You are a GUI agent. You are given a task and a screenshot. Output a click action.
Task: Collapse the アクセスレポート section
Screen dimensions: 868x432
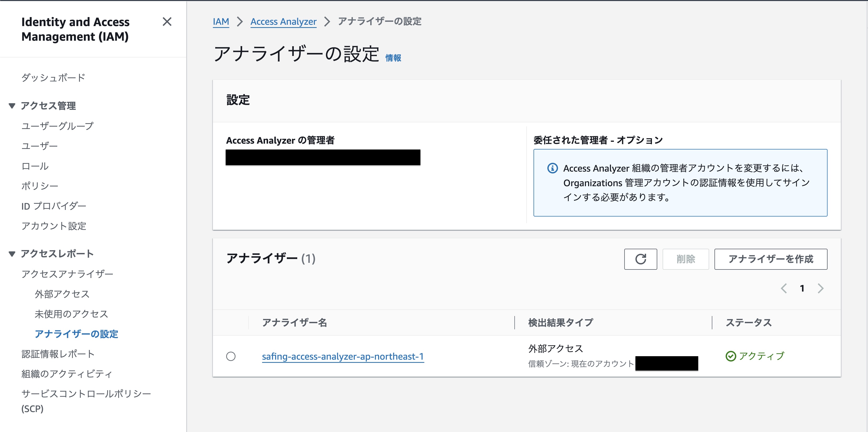point(12,254)
